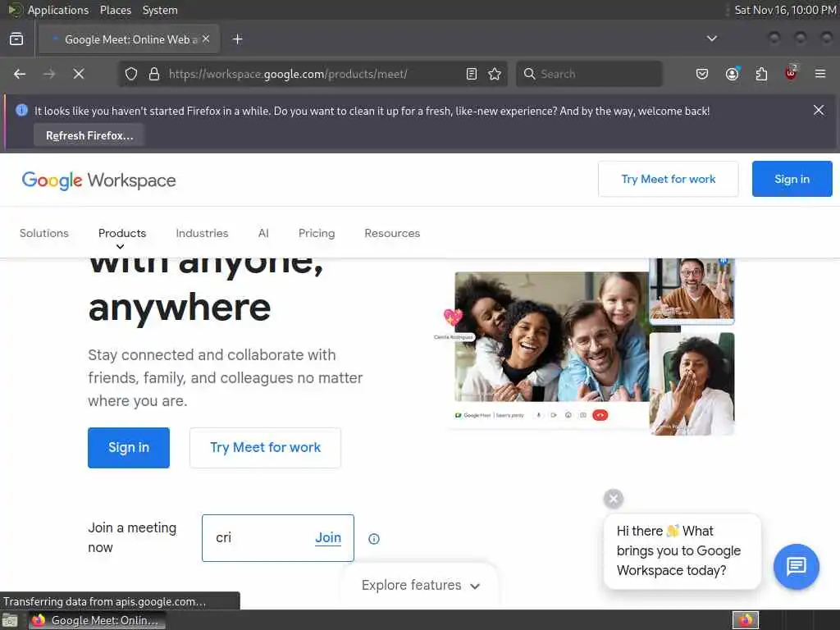The image size is (840, 630).
Task: Click the Join link in code field
Action: [328, 538]
